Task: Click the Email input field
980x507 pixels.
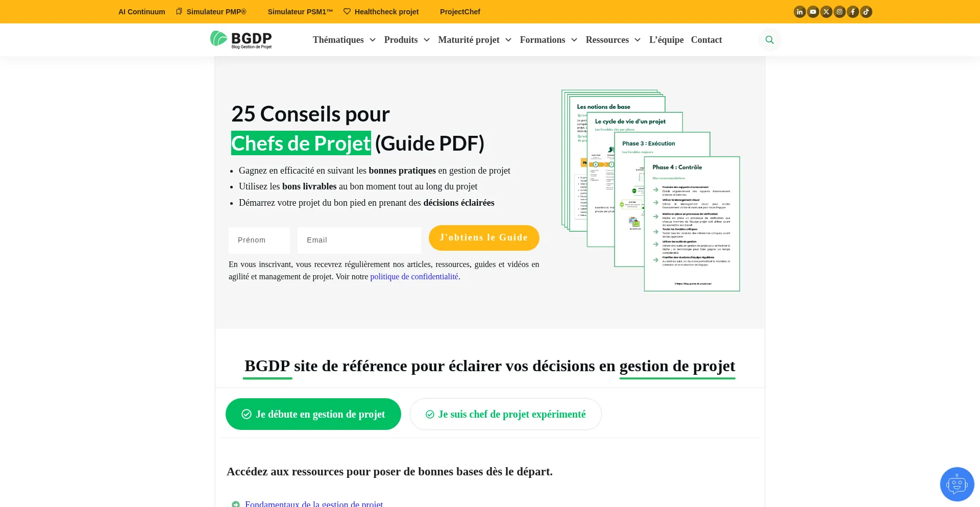Action: 359,240
